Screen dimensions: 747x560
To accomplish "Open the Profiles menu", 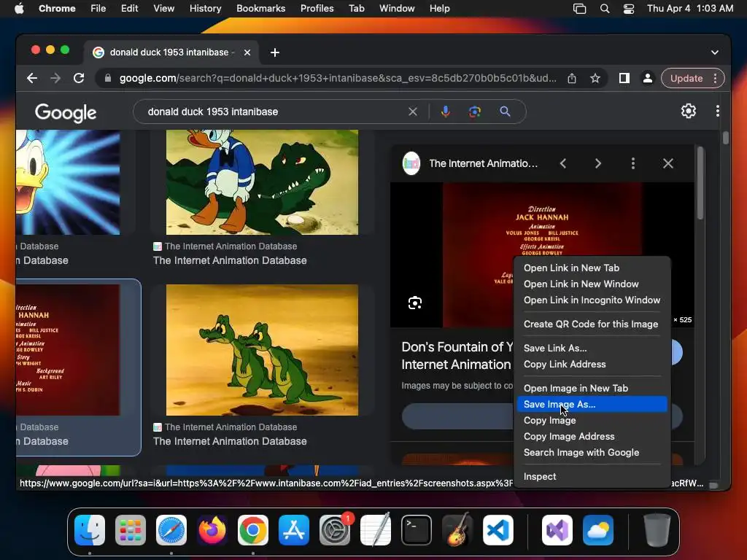I will tap(317, 9).
